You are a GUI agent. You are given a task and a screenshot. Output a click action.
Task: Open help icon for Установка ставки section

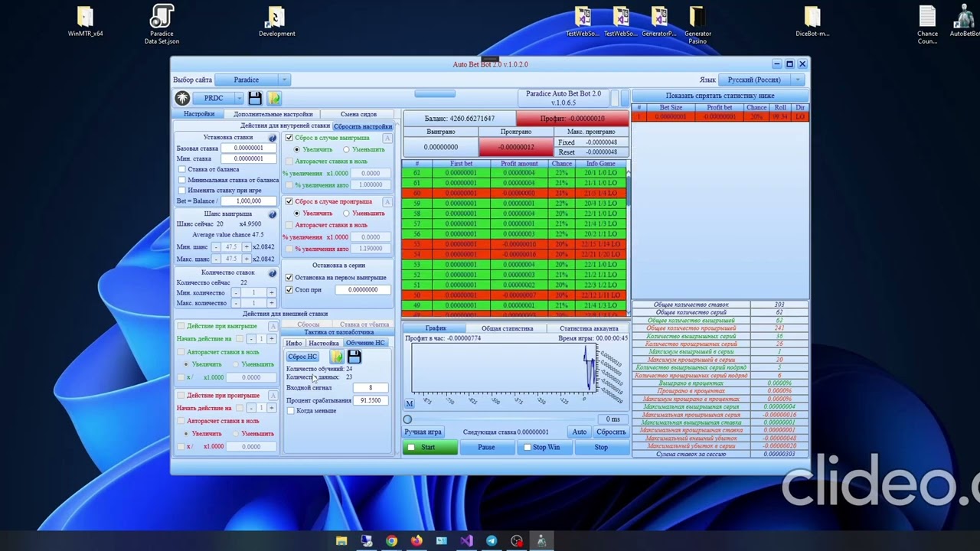coord(273,138)
